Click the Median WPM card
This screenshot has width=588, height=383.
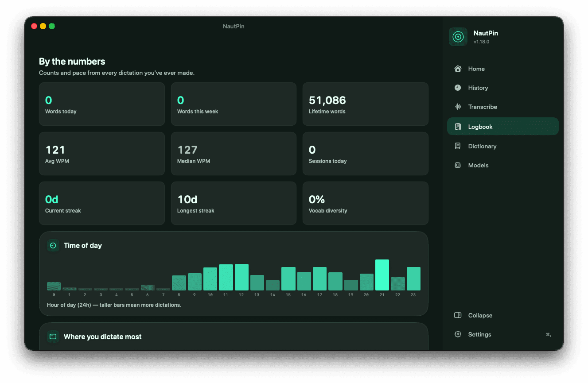point(234,154)
